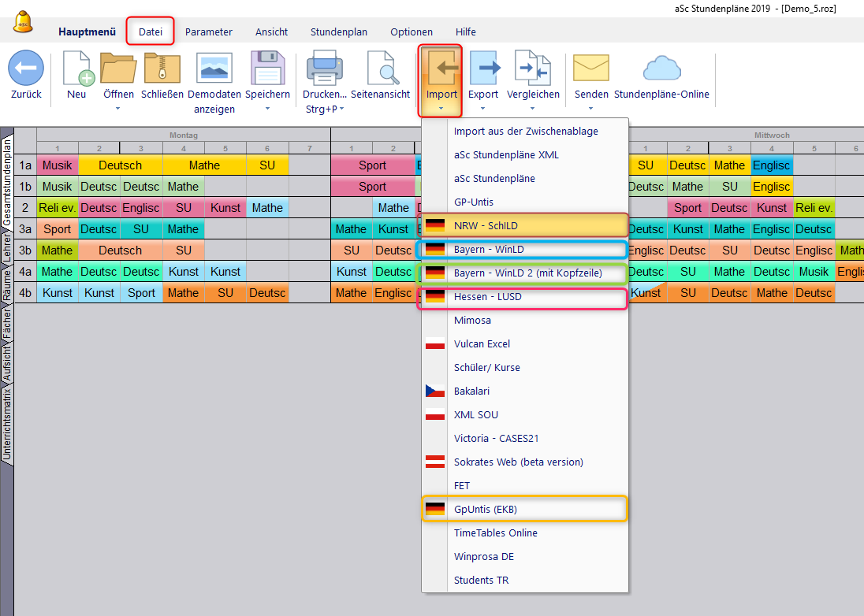The height and width of the screenshot is (616, 864).
Task: Expand the Speichern dropdown arrow
Action: pyautogui.click(x=267, y=109)
